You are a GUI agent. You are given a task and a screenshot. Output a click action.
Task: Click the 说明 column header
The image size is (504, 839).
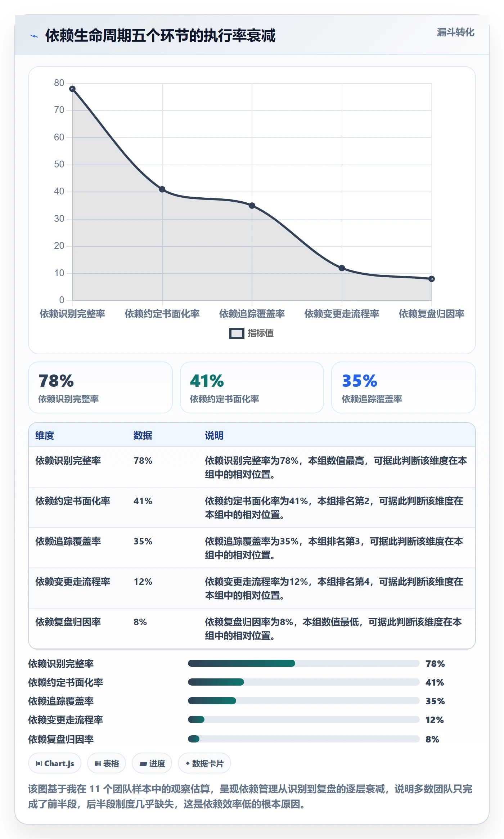click(x=214, y=435)
